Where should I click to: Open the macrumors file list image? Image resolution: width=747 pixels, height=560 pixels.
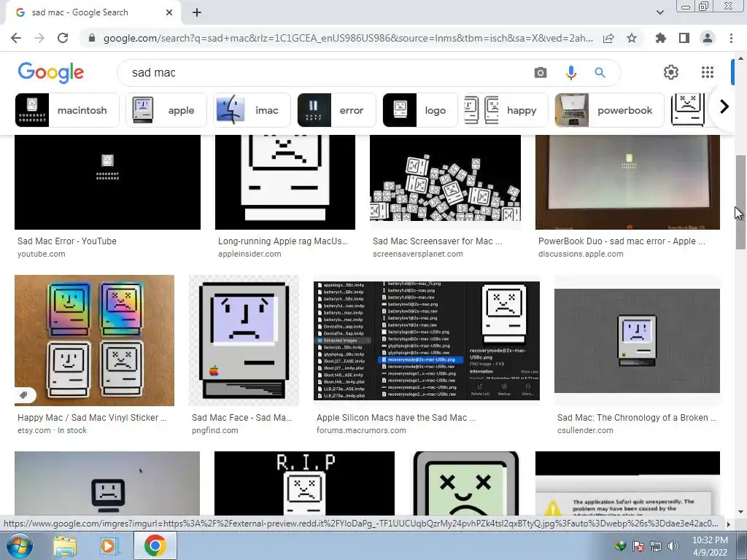click(x=426, y=341)
